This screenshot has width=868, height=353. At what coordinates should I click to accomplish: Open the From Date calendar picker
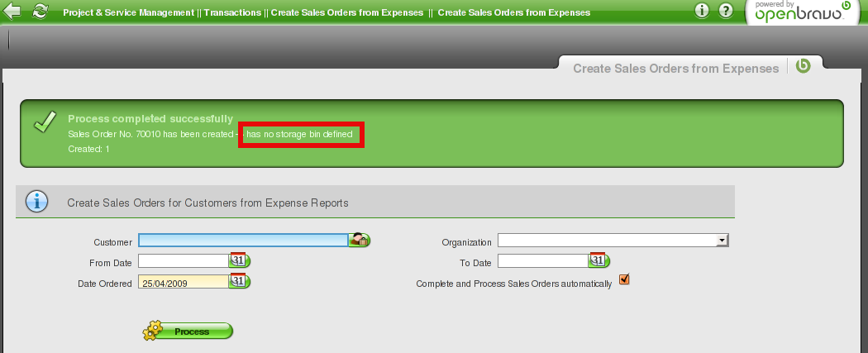(240, 260)
